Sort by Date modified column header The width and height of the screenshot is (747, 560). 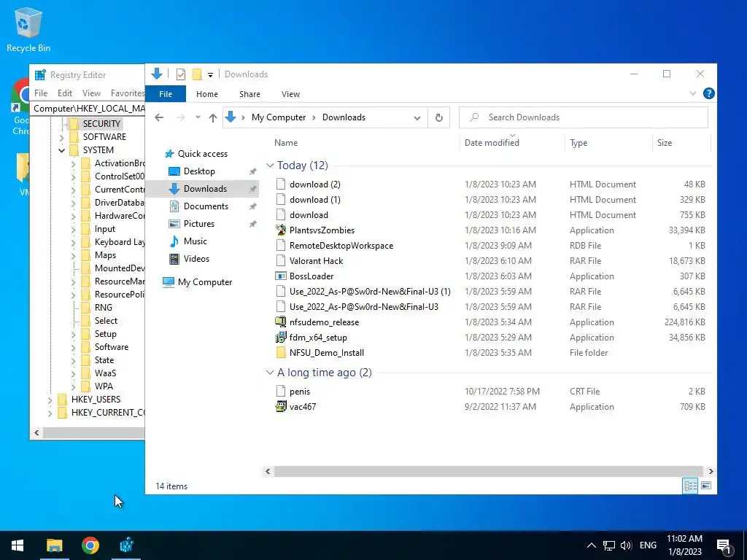492,143
